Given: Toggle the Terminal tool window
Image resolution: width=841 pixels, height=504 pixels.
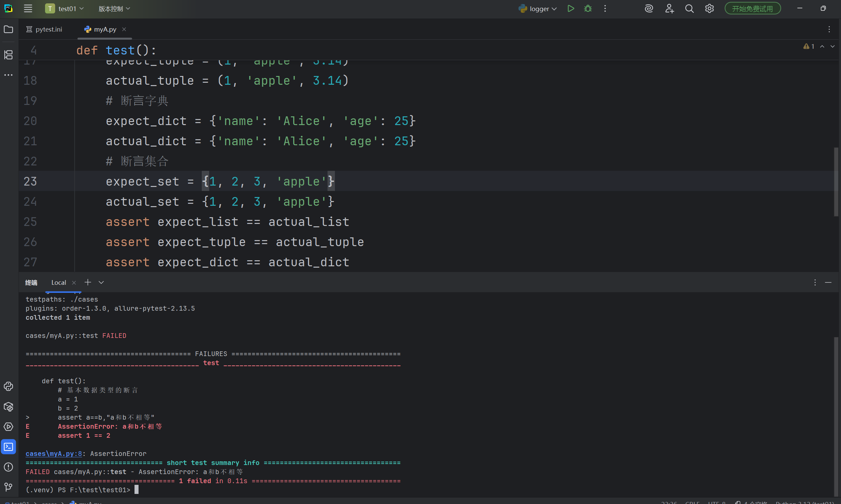Looking at the screenshot, I should pos(8,447).
